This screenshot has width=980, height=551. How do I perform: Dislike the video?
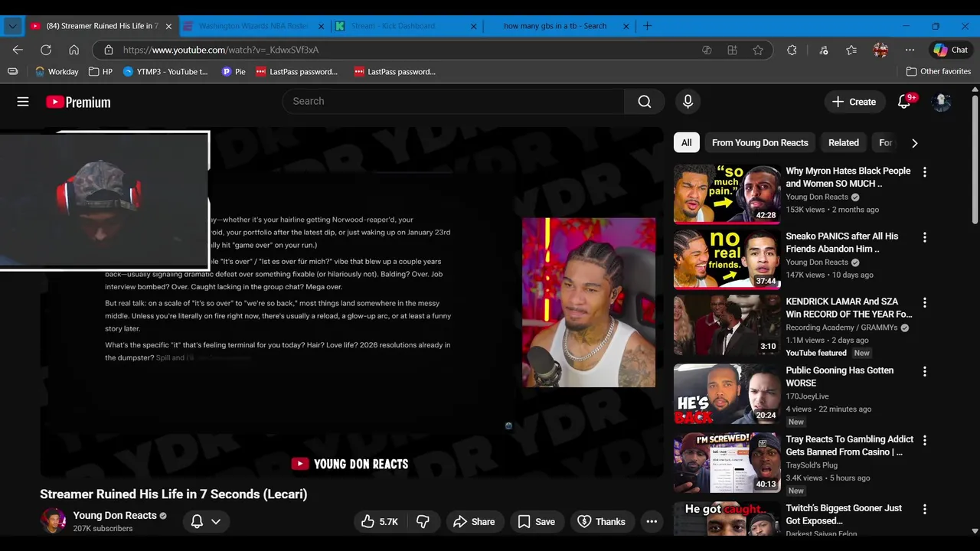coord(423,522)
